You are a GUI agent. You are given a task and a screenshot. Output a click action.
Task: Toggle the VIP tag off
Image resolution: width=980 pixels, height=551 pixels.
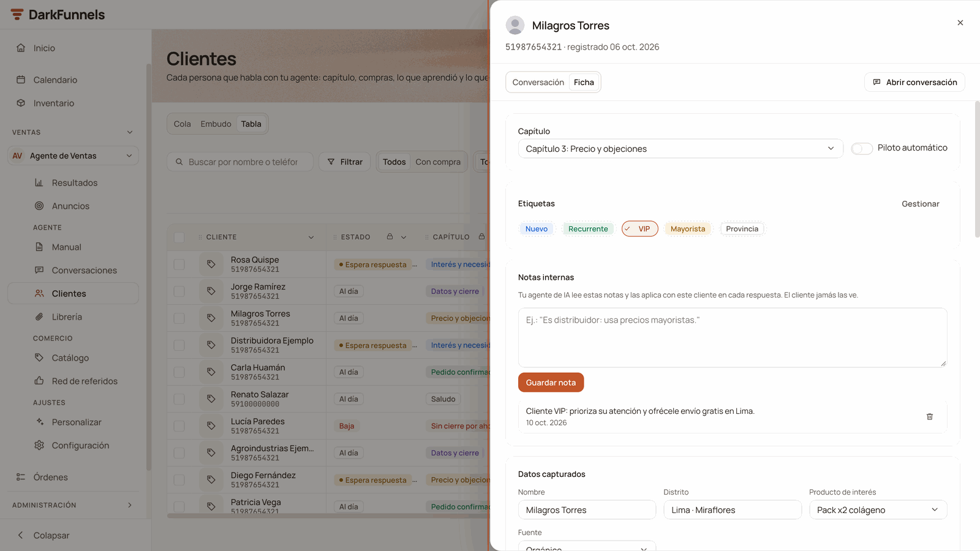tap(639, 228)
